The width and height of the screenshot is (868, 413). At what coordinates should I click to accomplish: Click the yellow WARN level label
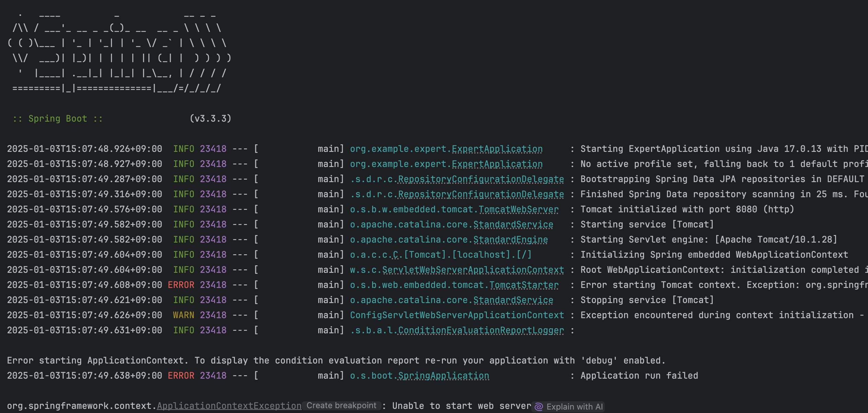coord(183,315)
